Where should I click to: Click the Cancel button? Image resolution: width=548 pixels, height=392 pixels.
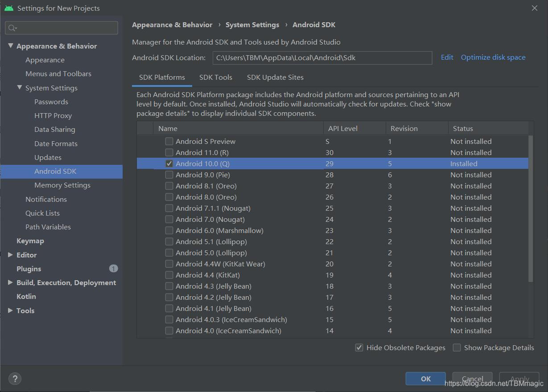472,379
